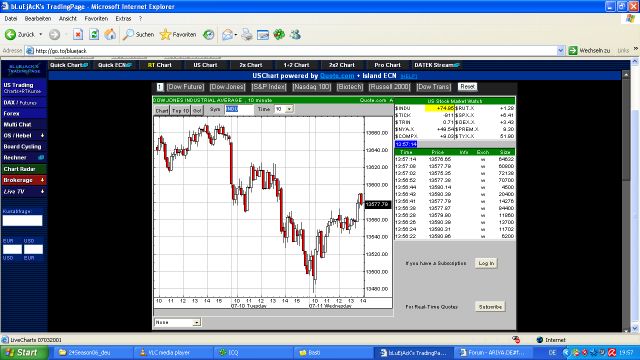Click the Kursabfrage input box in sidebar

pos(22,221)
